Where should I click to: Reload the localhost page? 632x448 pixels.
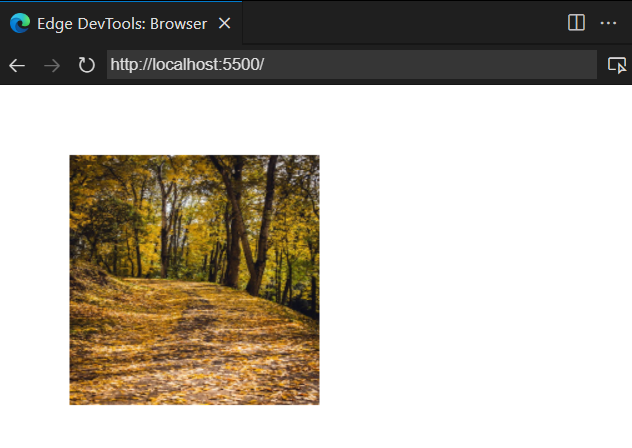tap(87, 65)
